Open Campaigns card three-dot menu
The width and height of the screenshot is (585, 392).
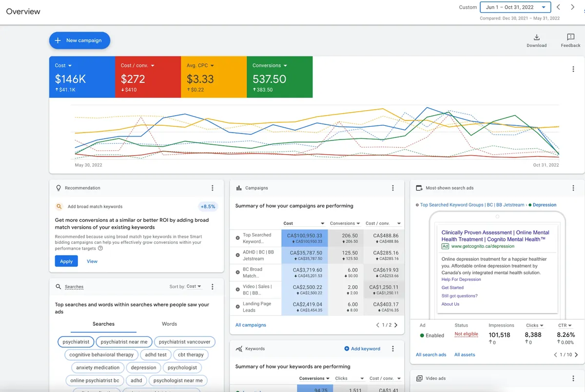tap(393, 188)
